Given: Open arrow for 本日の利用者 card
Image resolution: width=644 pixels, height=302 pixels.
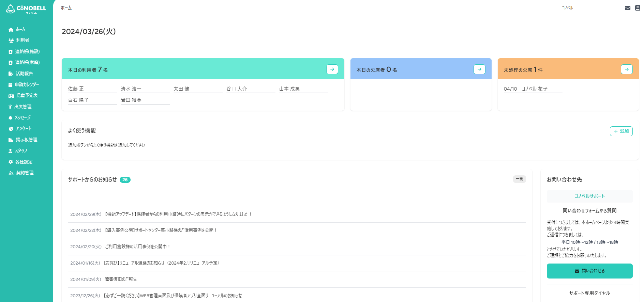Looking at the screenshot, I should pyautogui.click(x=332, y=69).
